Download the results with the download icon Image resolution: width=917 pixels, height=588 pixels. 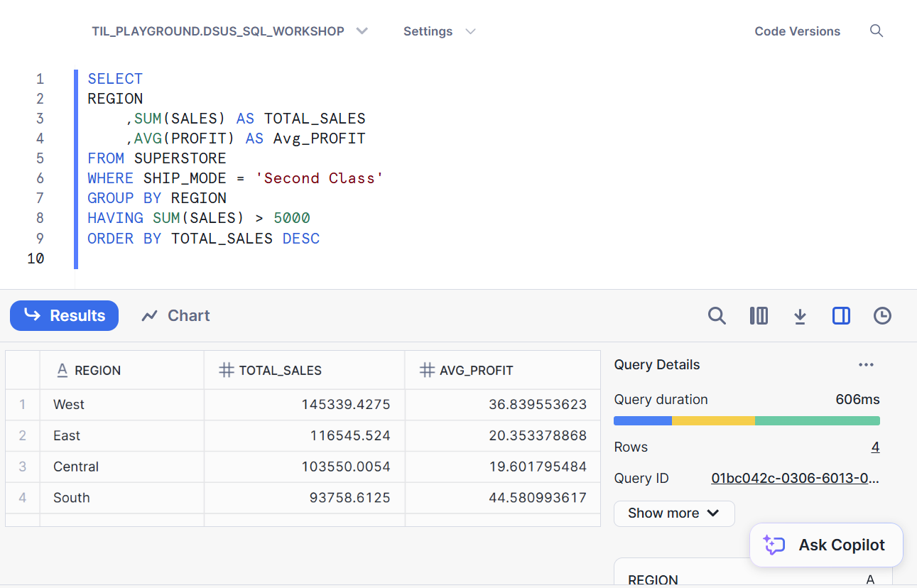coord(800,316)
